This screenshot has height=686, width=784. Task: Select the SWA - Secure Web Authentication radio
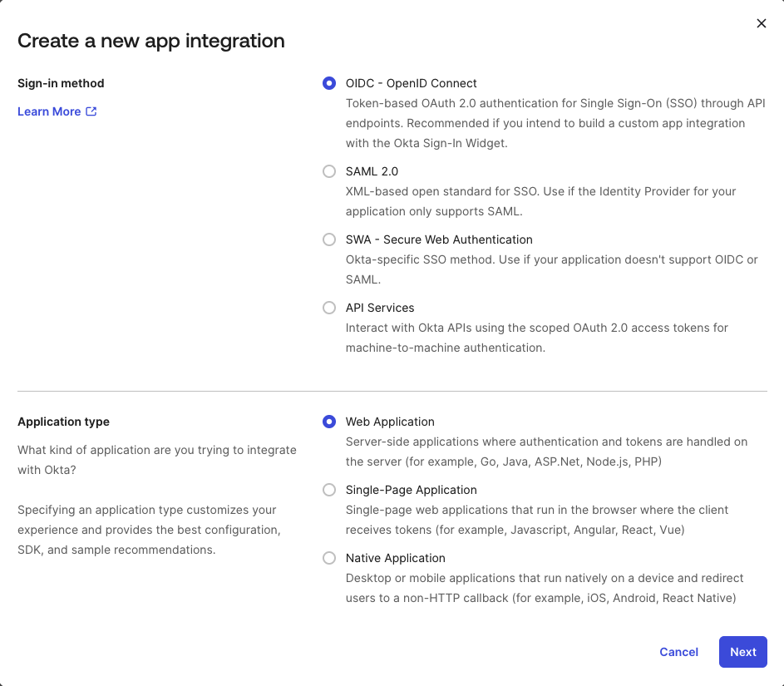[x=329, y=239]
